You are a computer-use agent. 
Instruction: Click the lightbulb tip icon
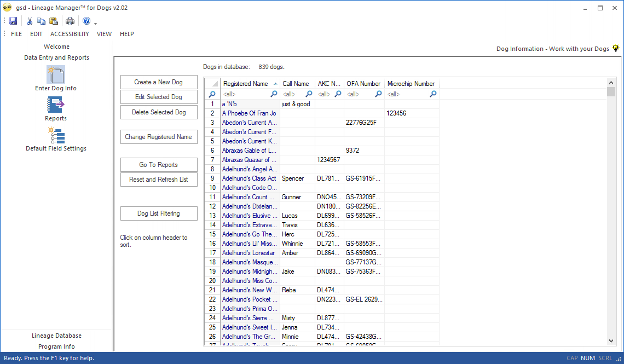click(616, 49)
